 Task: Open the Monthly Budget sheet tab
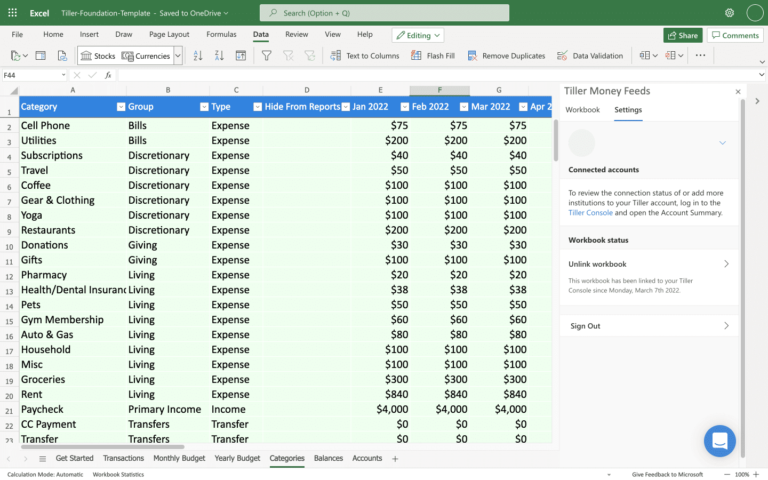178,458
